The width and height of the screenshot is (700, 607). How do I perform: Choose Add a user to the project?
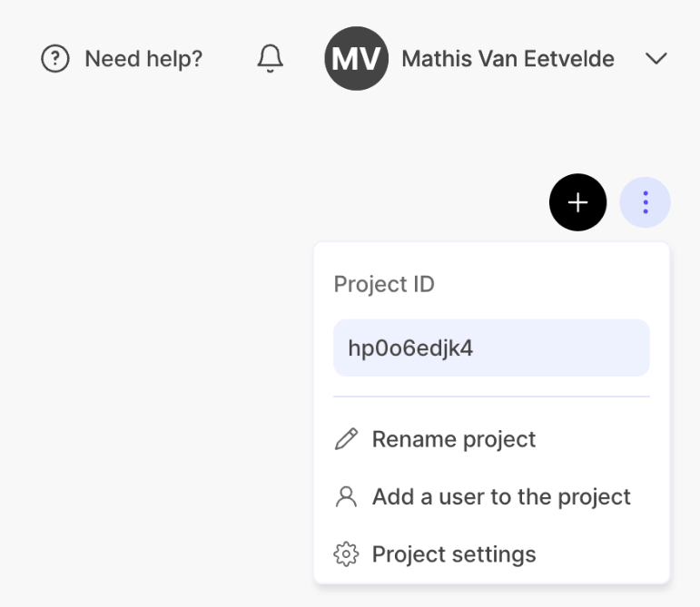(x=500, y=497)
